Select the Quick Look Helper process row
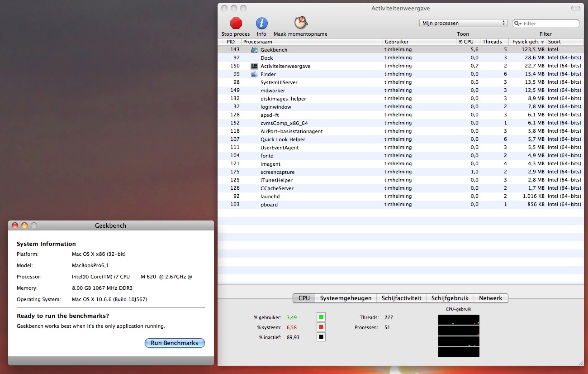Viewport: 588px width, 374px height. pyautogui.click(x=401, y=139)
